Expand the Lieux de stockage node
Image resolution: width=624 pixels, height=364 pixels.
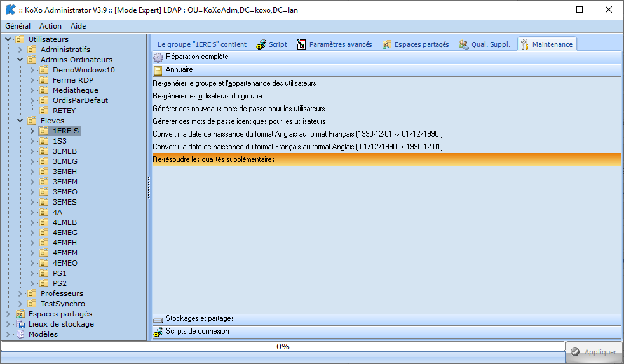(x=8, y=324)
